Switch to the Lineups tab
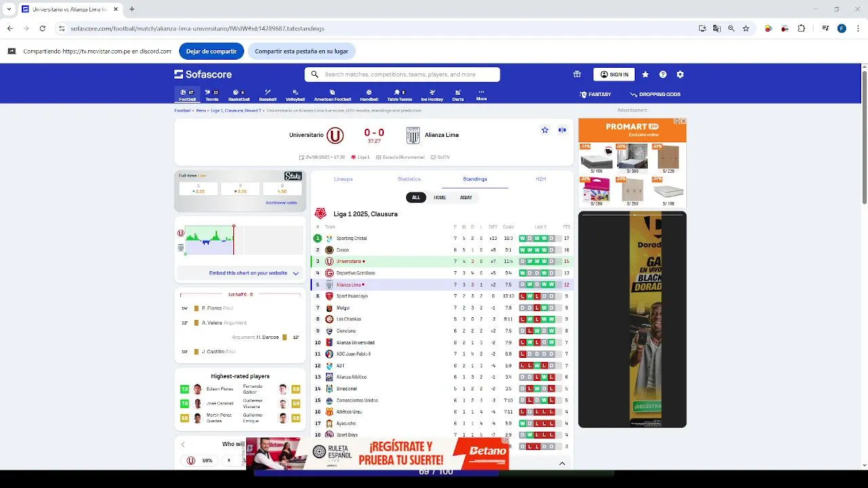The height and width of the screenshot is (488, 868). click(x=343, y=179)
